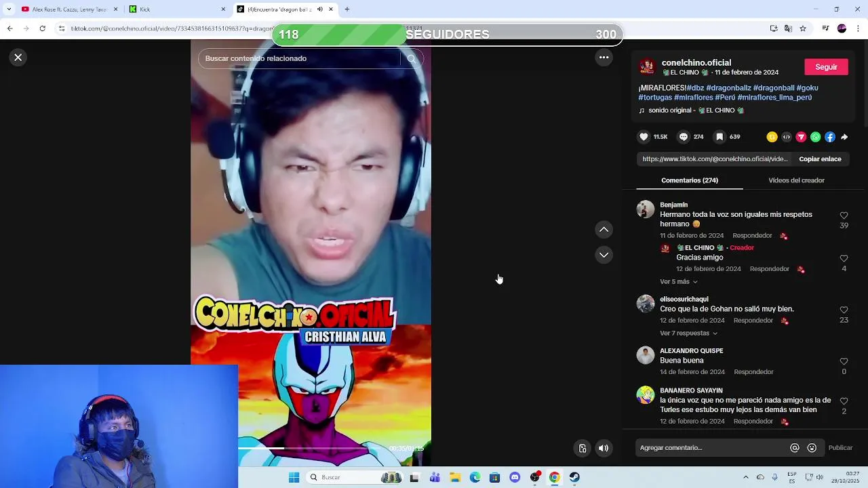Like ALEXANDRO QUISPE's comment

click(844, 362)
